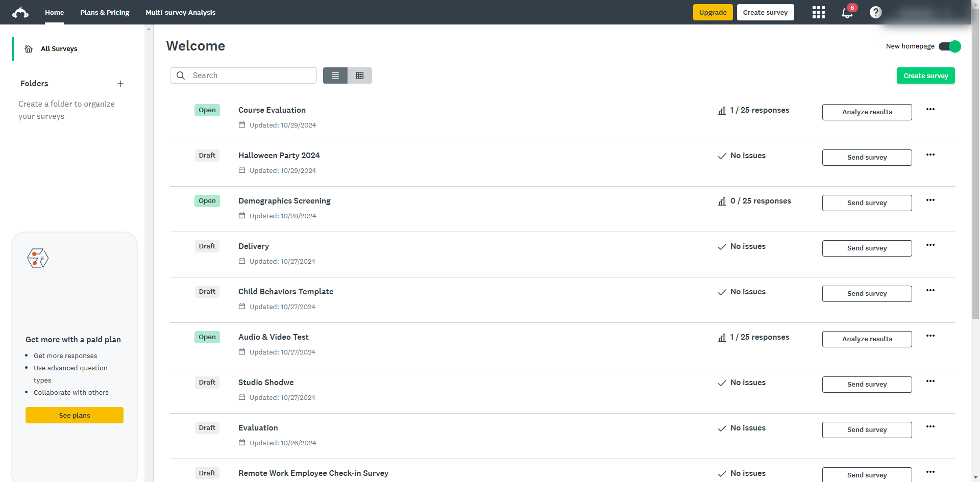Add a new folder with plus icon

pyautogui.click(x=120, y=84)
